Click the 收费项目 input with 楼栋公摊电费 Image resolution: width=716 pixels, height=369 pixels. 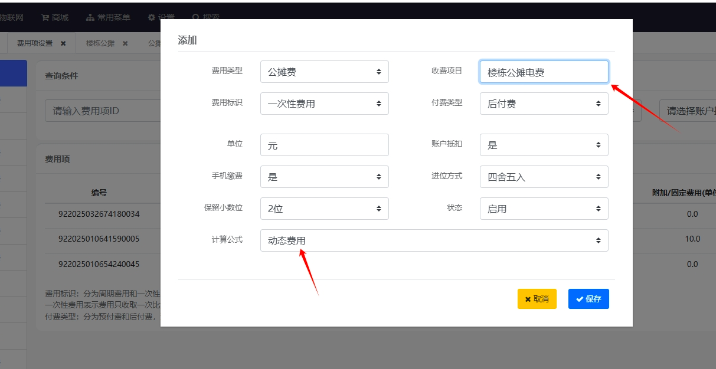(x=544, y=72)
